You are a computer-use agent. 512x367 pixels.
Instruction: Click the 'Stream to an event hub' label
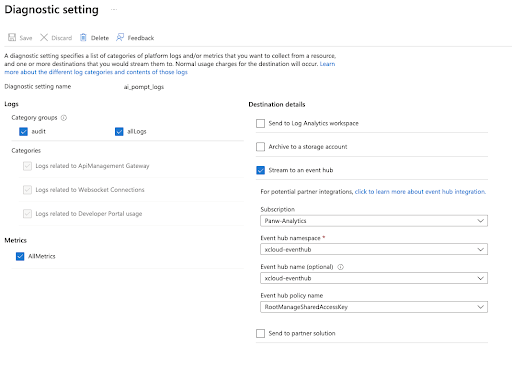tap(301, 170)
